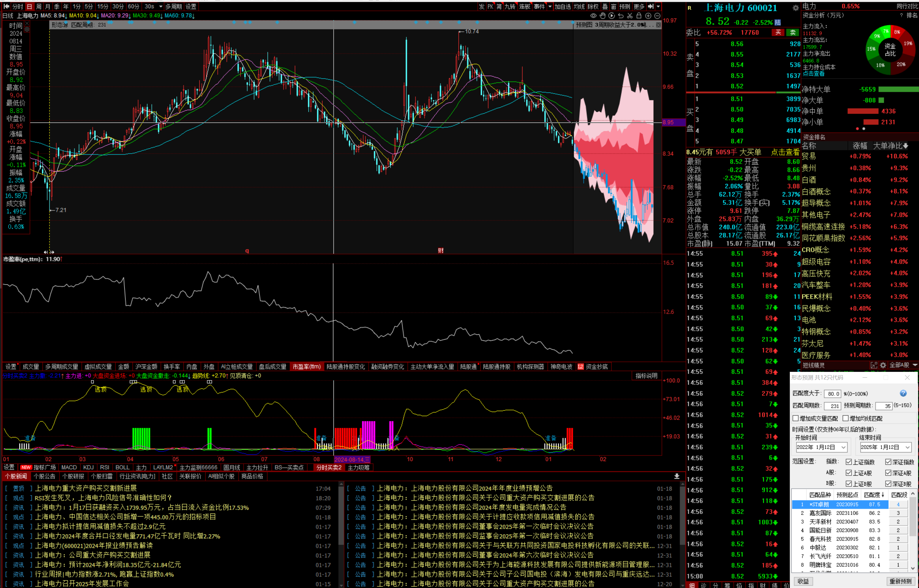This screenshot has width=919, height=588.
Task: Click the undo arrow icon above chart
Action: pos(621,16)
